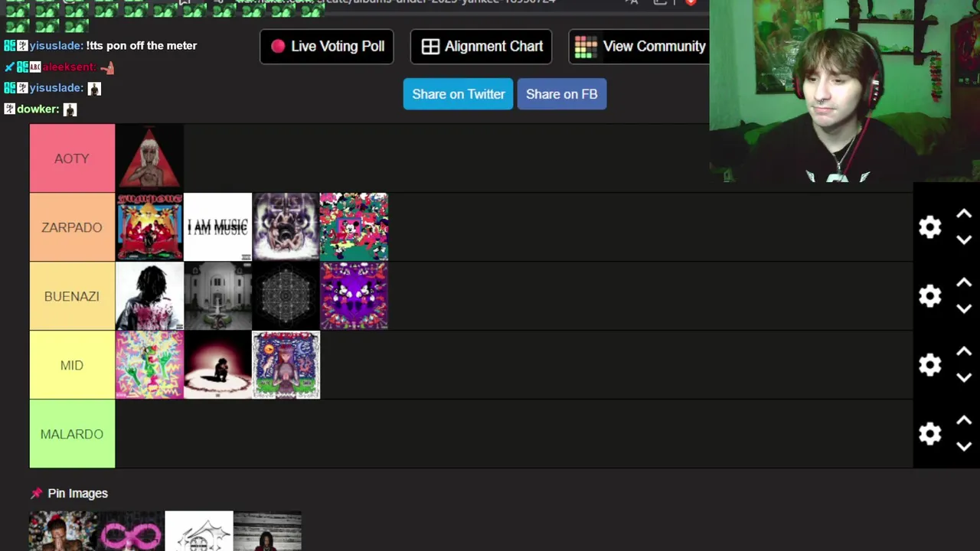Pick the white sketch unranked album
Image resolution: width=980 pixels, height=551 pixels.
pos(199,531)
